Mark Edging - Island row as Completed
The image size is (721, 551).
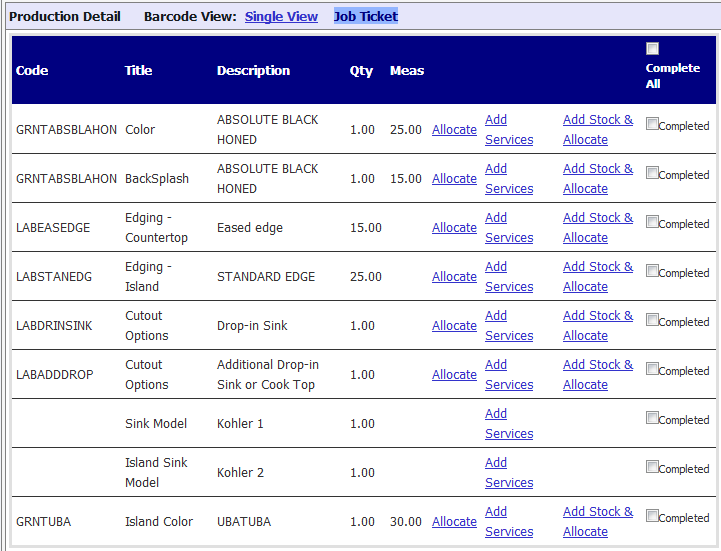coord(652,272)
